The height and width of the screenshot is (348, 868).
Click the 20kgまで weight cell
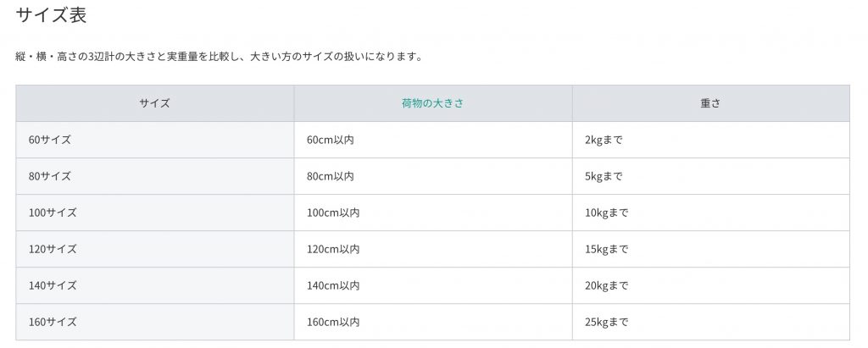(x=711, y=286)
